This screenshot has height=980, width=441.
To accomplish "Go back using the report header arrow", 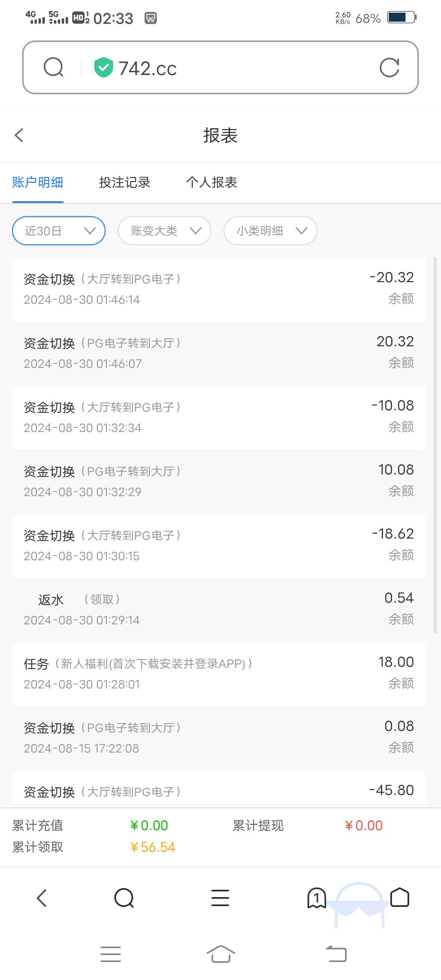I will coord(19,136).
